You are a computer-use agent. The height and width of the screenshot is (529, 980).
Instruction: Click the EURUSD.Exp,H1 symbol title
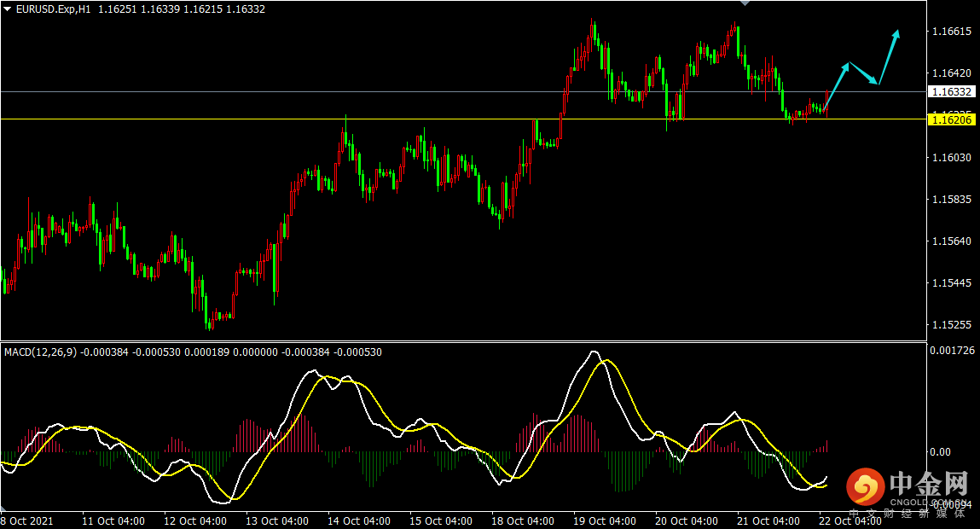(53, 9)
